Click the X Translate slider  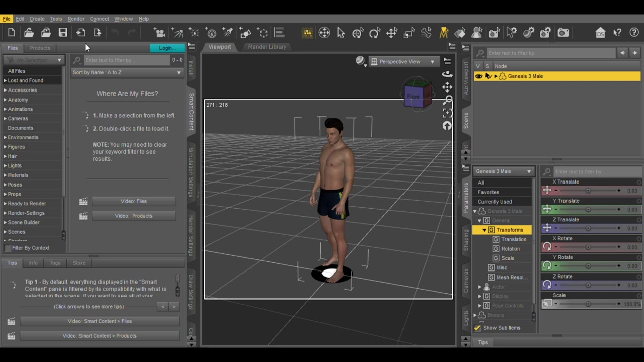point(588,191)
